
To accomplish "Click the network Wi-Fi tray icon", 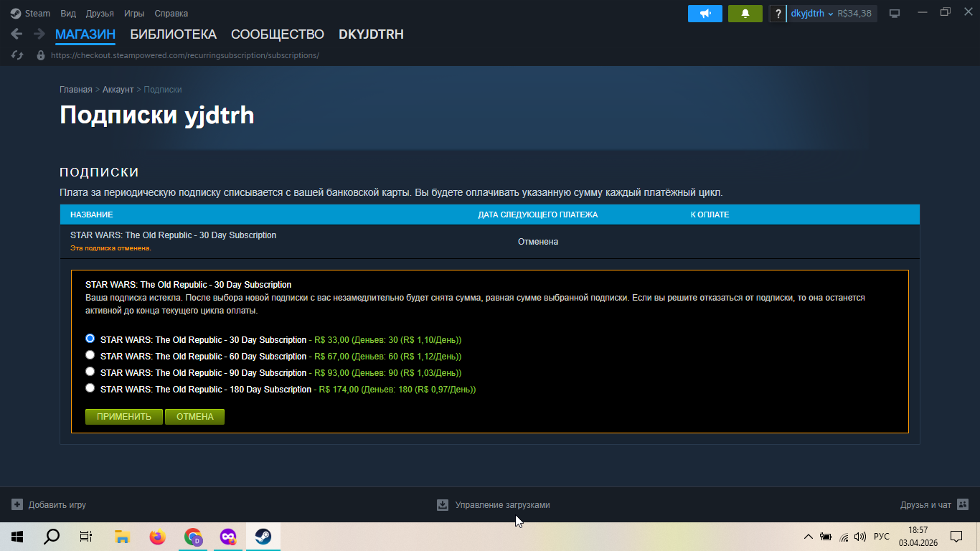I will tap(844, 537).
